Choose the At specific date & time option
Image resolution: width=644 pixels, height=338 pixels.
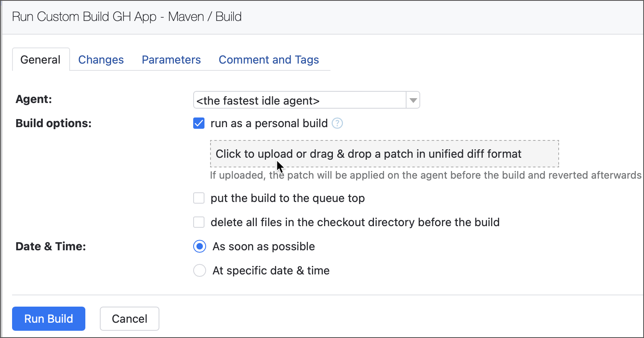pos(200,270)
